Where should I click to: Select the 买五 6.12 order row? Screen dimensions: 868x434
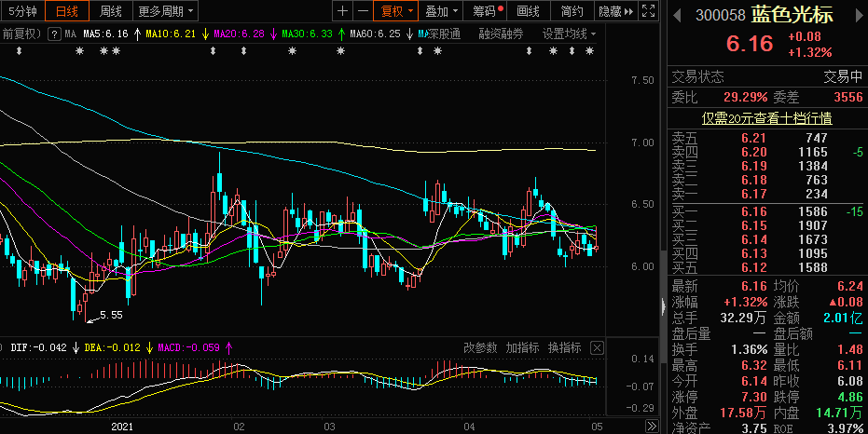pos(766,267)
